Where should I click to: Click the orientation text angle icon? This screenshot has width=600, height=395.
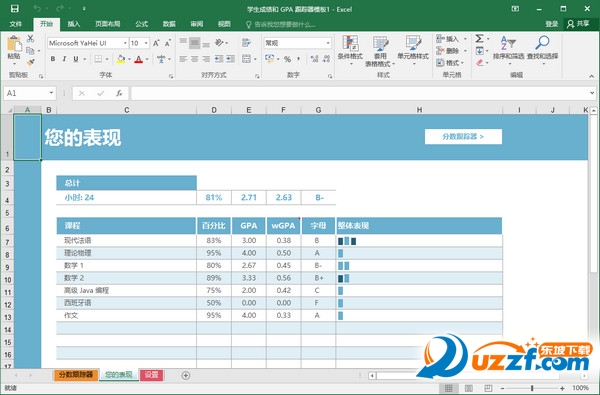pyautogui.click(x=219, y=43)
